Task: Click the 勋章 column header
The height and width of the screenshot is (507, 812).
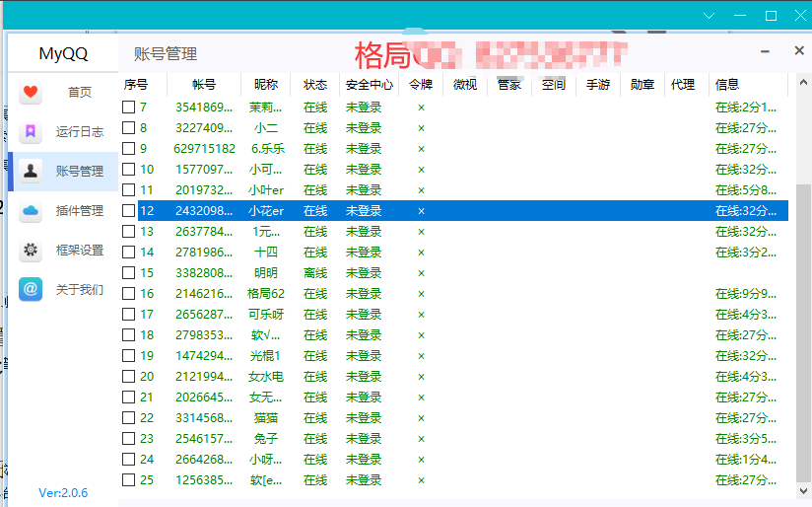Action: (643, 85)
